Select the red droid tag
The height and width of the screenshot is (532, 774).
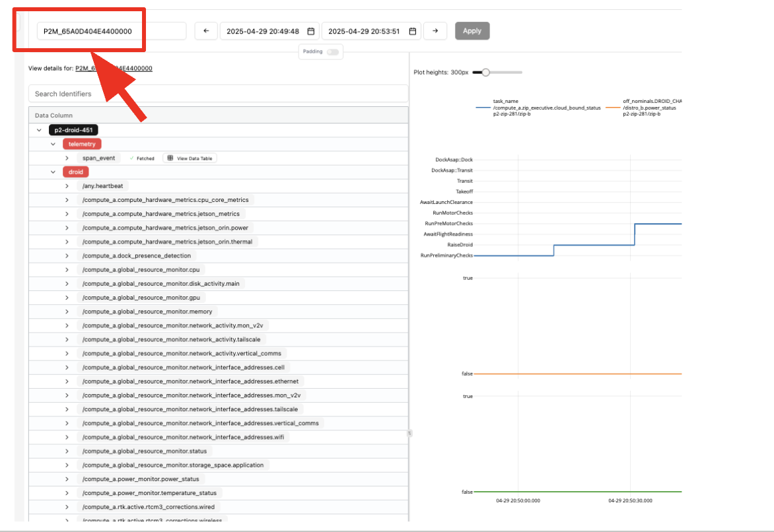[75, 172]
